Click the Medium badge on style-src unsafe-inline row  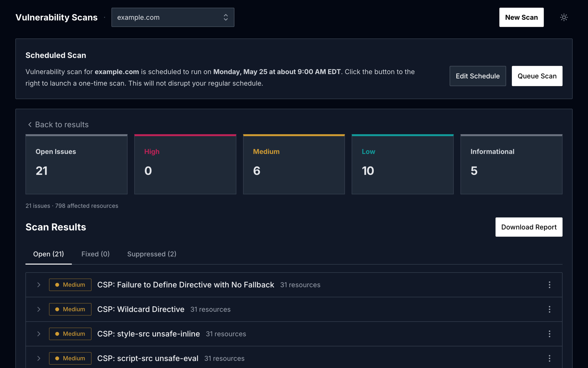point(70,334)
